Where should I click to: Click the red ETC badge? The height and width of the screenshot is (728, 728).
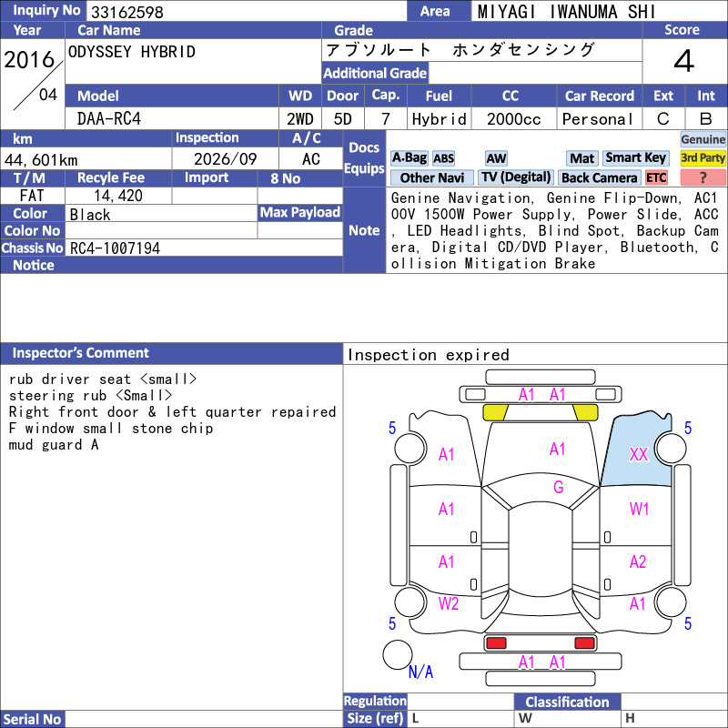(x=656, y=177)
